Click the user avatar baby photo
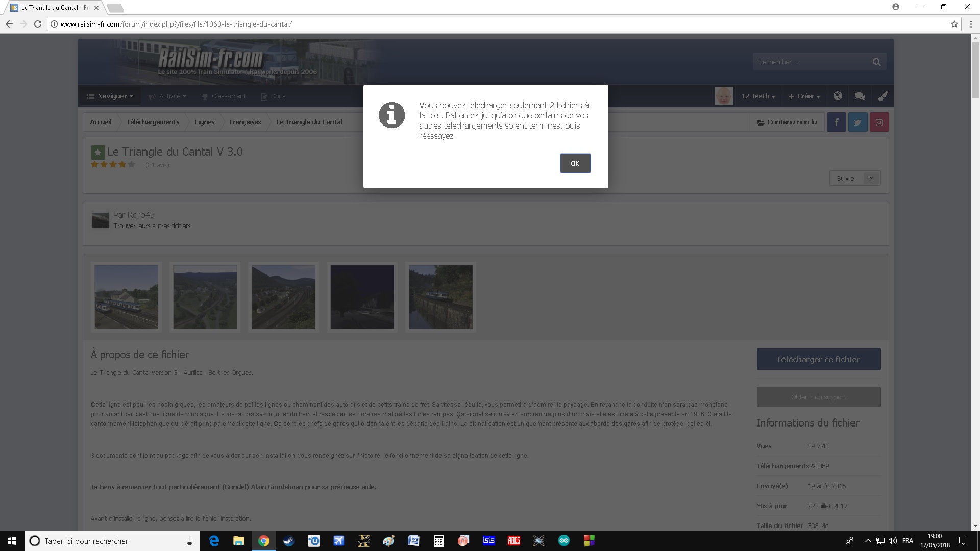 pyautogui.click(x=724, y=96)
